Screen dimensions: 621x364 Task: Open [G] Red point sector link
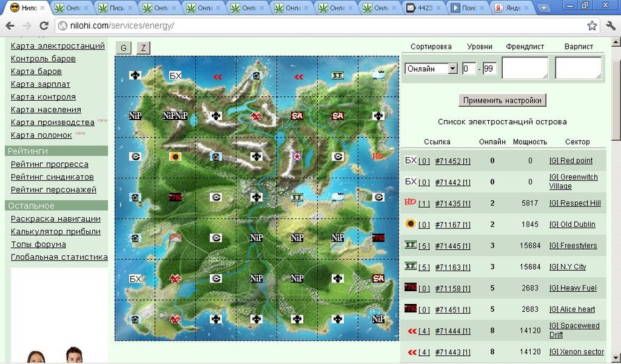tap(571, 160)
